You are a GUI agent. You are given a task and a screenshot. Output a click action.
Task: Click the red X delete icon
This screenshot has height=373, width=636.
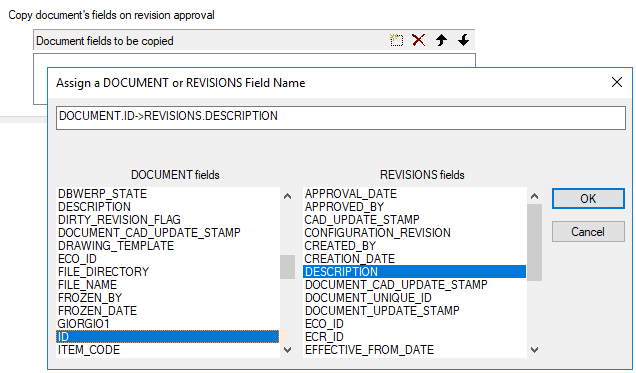pyautogui.click(x=419, y=40)
